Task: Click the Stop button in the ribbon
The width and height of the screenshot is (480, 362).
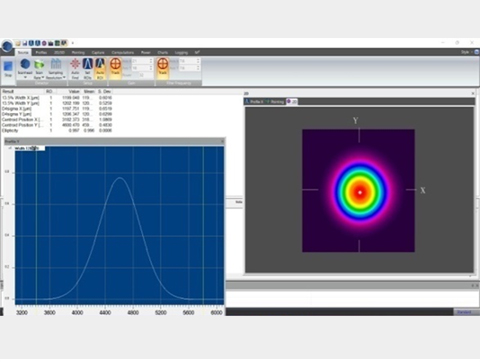Action: [x=8, y=69]
